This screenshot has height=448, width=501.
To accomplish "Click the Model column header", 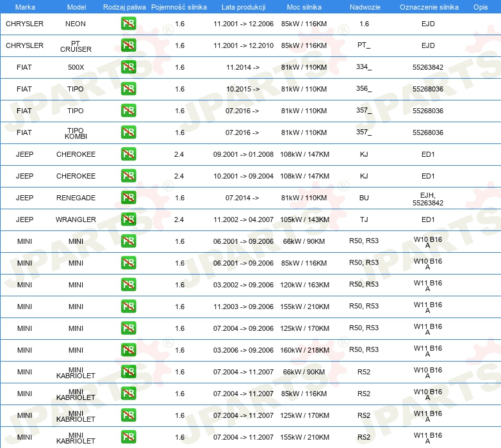I will pos(76,7).
